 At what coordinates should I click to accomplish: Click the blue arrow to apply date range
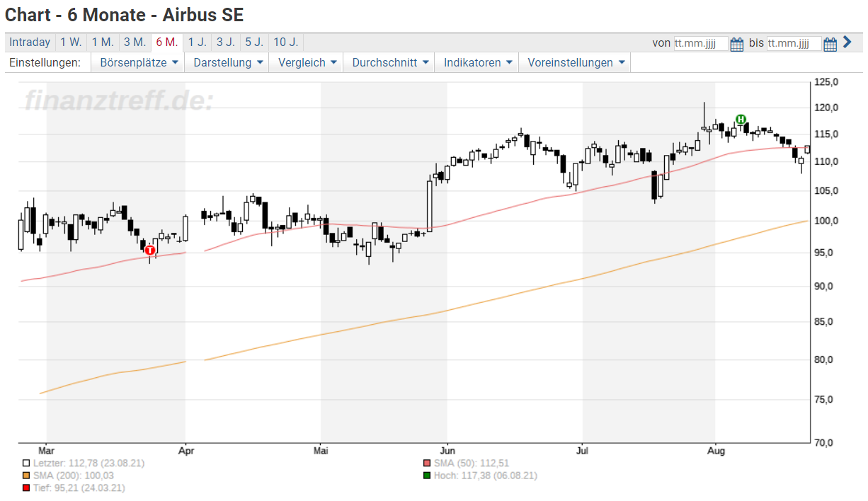(x=847, y=42)
